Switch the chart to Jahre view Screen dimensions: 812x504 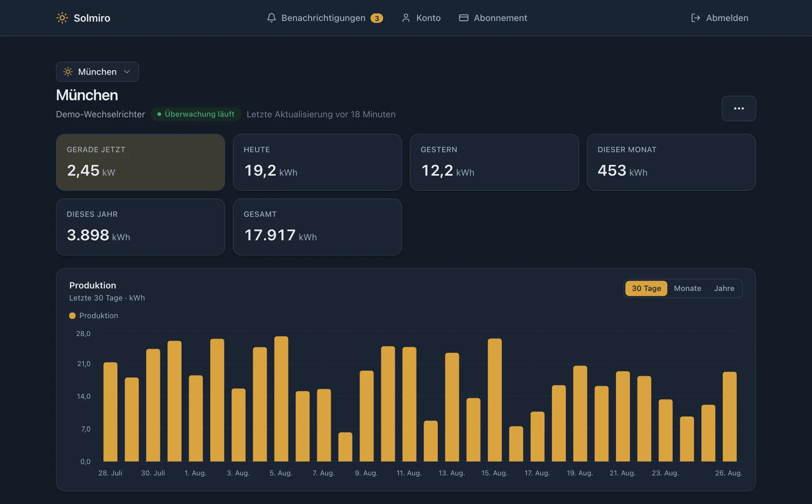[x=724, y=289]
